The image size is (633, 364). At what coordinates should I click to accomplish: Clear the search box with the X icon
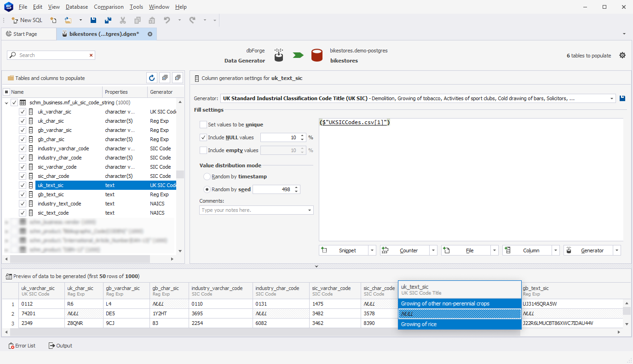coord(91,55)
